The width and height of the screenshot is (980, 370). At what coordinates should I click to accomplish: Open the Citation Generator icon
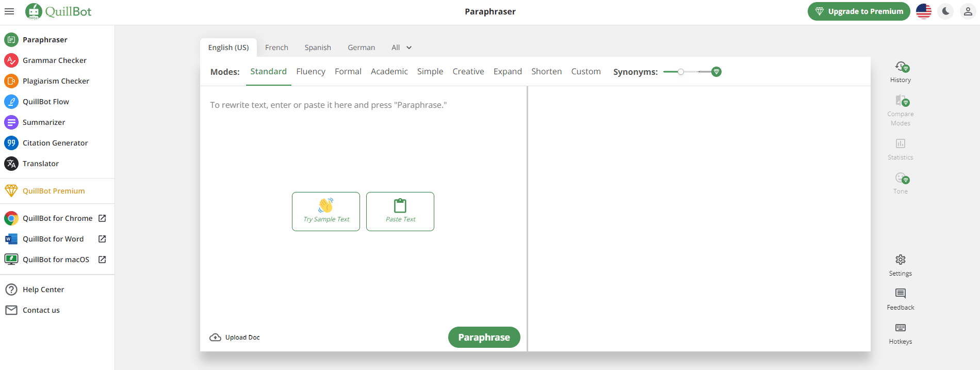[11, 143]
